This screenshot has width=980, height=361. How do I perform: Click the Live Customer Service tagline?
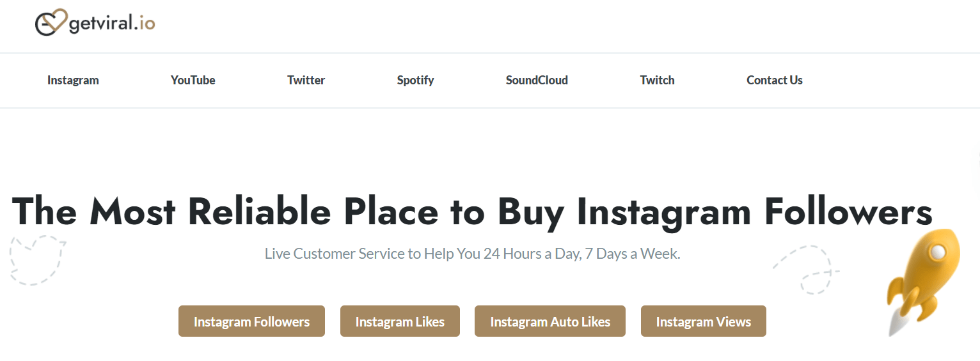pyautogui.click(x=472, y=254)
